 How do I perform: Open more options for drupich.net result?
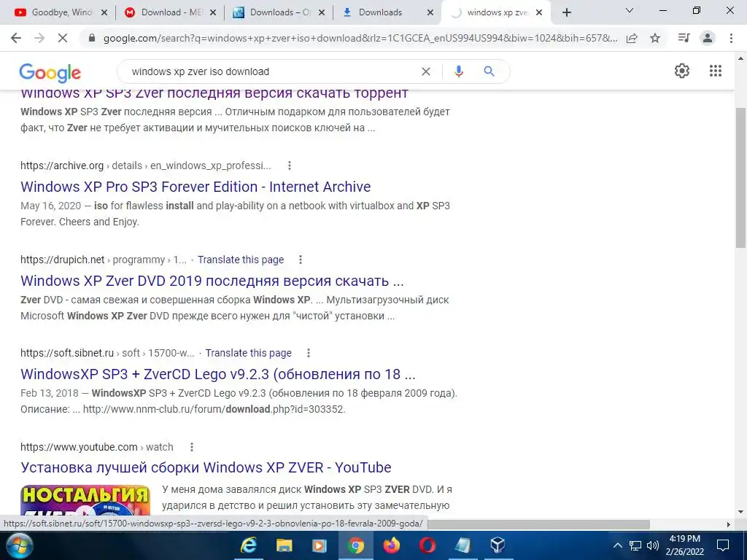(300, 260)
